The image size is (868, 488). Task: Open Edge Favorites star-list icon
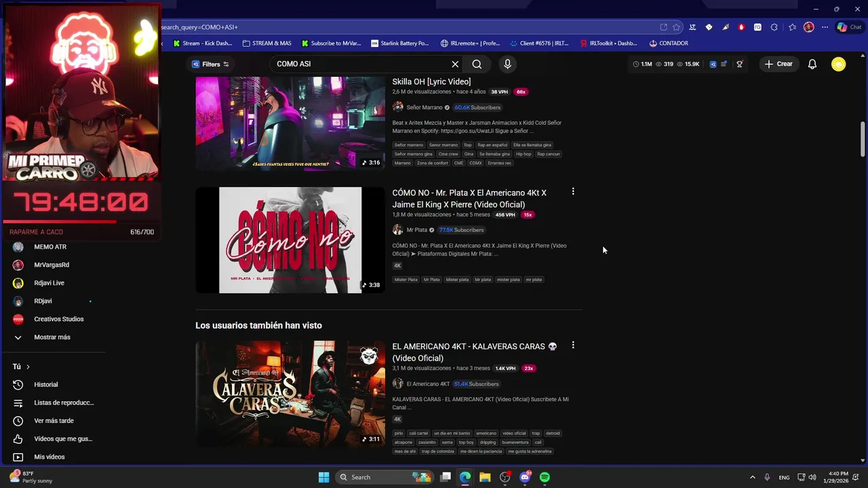click(x=792, y=27)
